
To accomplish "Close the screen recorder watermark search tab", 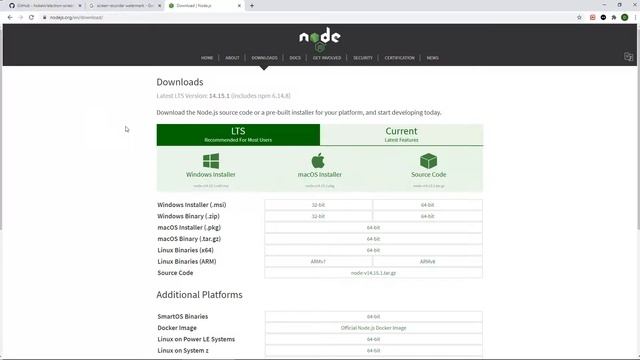I will pos(160,6).
